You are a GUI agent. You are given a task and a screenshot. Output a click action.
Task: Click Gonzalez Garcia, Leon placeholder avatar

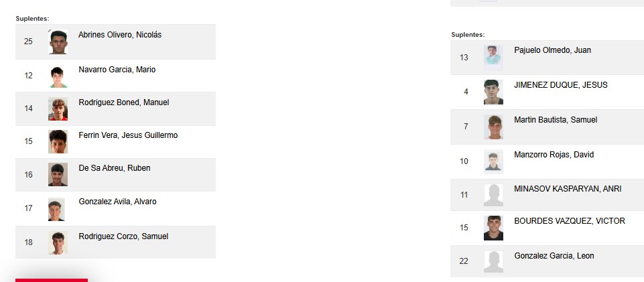493,261
